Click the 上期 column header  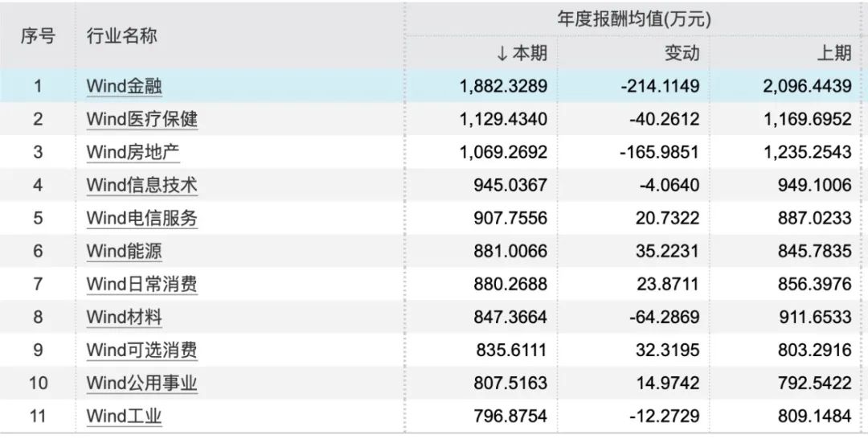coord(834,53)
